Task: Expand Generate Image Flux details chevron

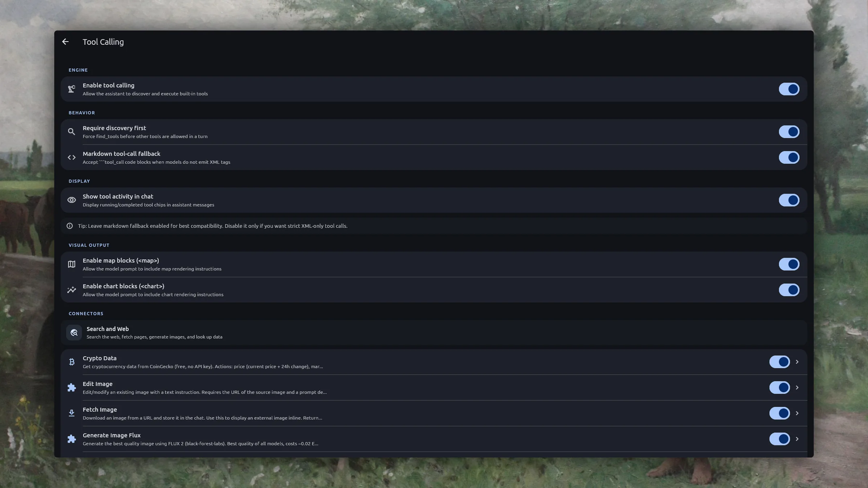Action: (x=797, y=439)
